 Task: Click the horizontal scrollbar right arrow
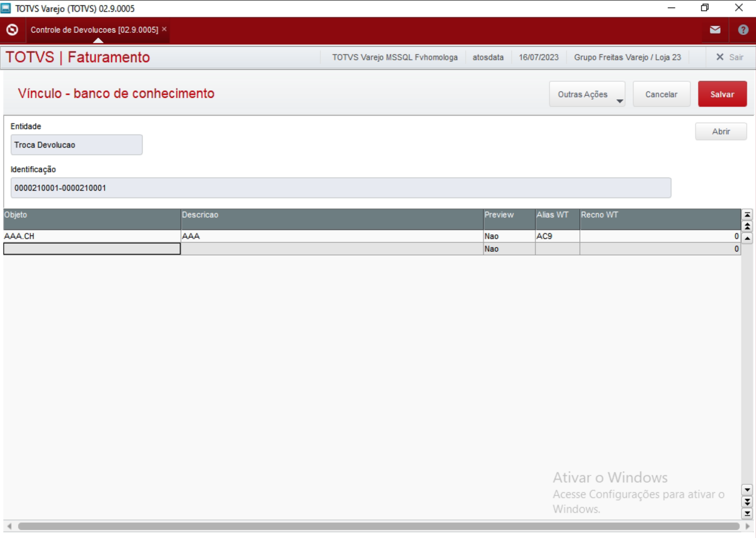747,526
